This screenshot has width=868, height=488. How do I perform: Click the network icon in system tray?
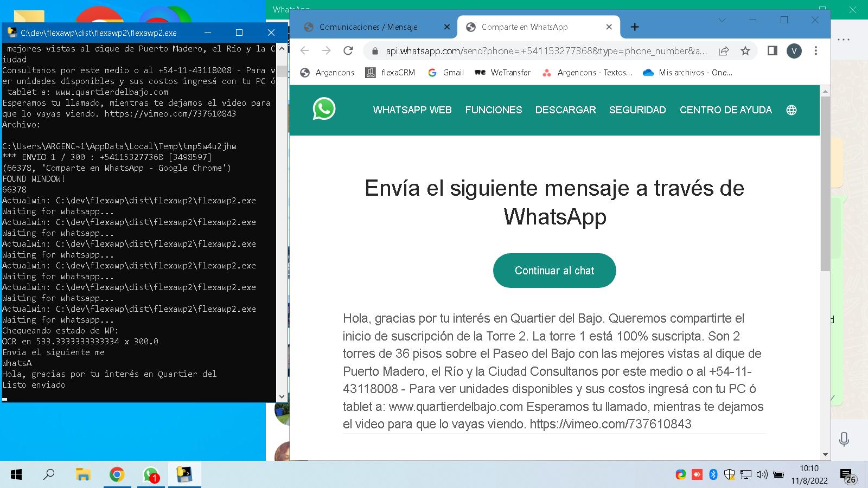coord(746,475)
